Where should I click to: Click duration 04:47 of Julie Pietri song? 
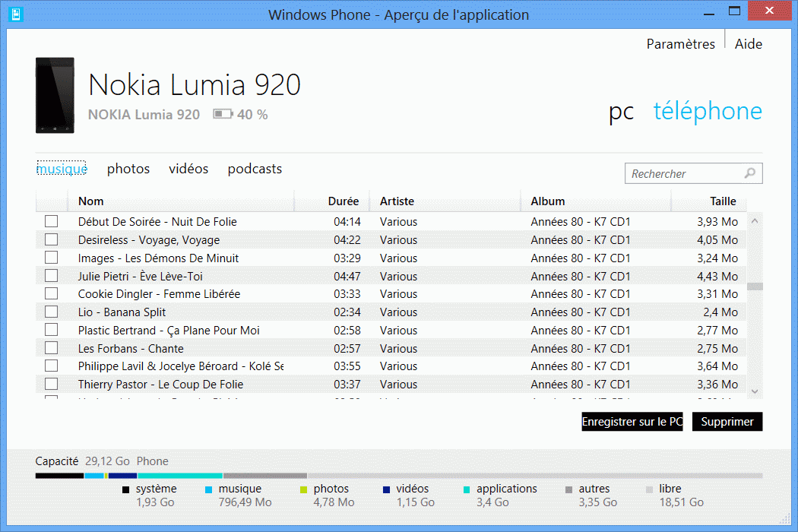pos(347,277)
